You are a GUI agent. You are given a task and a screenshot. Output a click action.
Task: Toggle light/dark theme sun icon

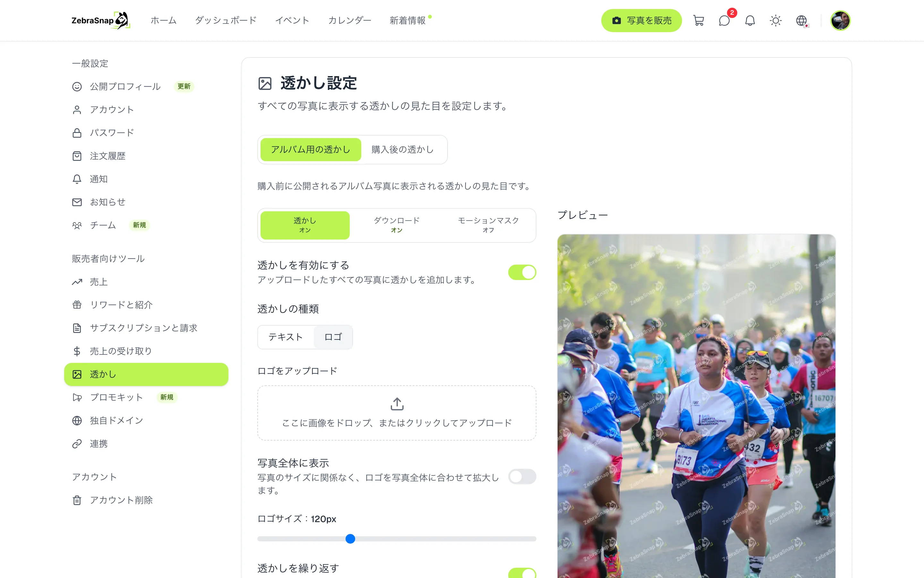click(x=775, y=21)
